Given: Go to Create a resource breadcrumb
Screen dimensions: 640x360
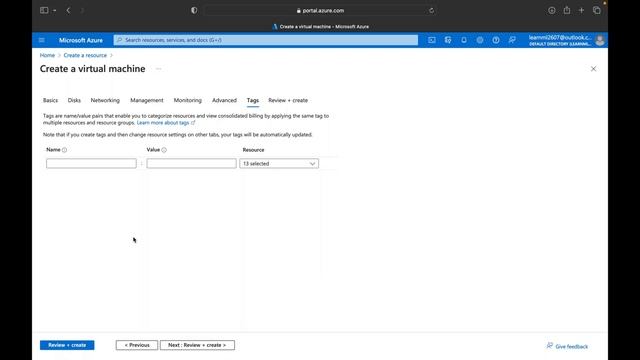Looking at the screenshot, I should point(85,55).
